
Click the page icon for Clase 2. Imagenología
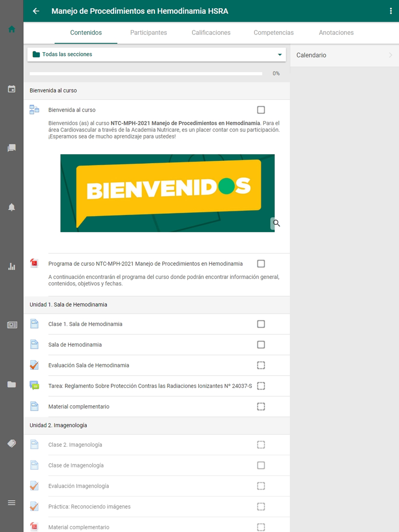(34, 444)
